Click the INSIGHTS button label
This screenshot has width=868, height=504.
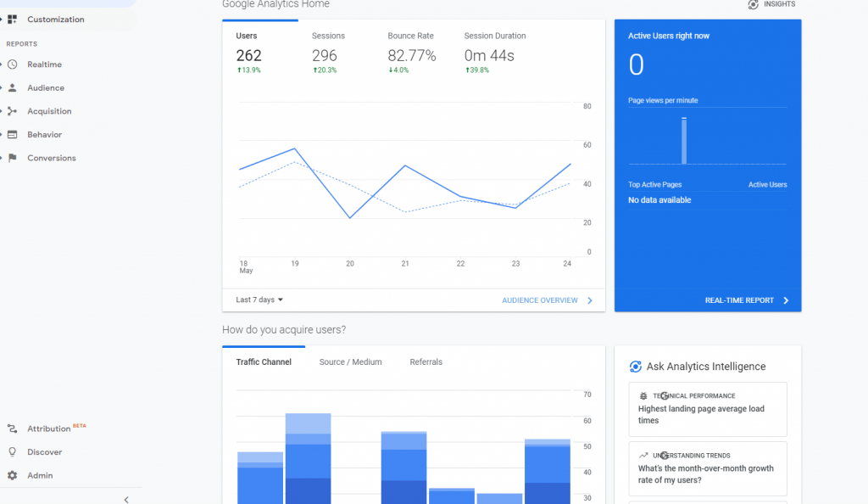(780, 4)
